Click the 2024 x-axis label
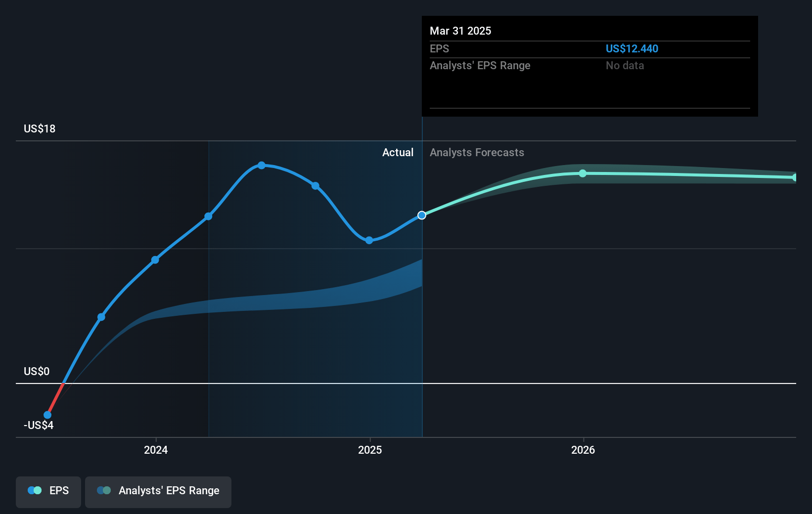 (156, 450)
